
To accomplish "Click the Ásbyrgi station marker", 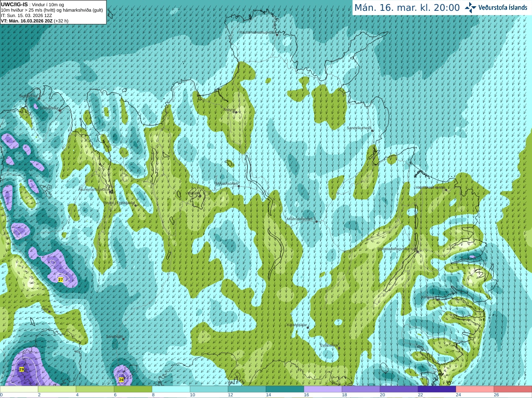I will point(236,112).
